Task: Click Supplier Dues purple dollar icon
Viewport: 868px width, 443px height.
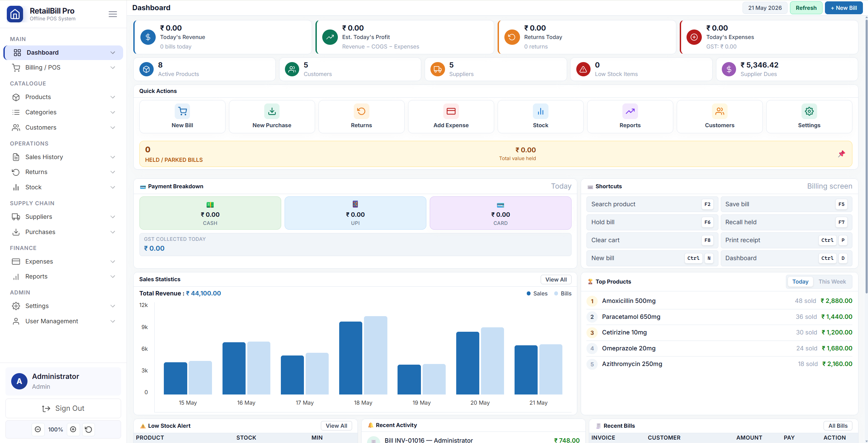Action: 729,69
